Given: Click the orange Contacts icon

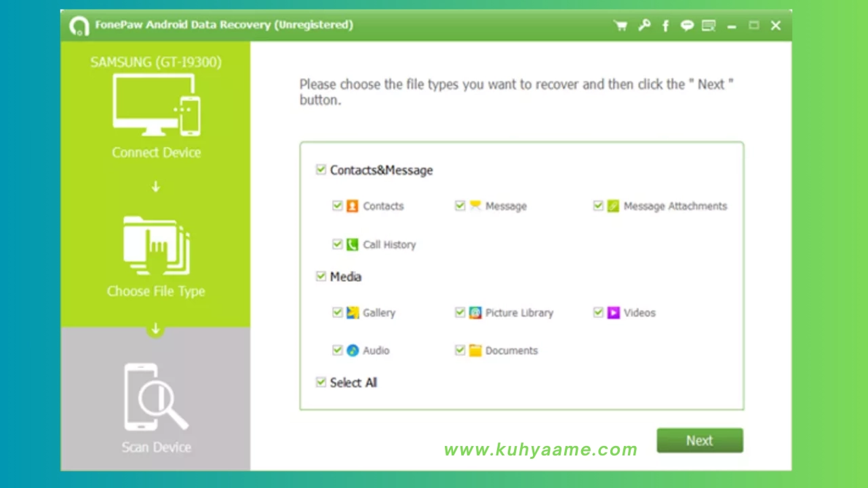Looking at the screenshot, I should 352,206.
